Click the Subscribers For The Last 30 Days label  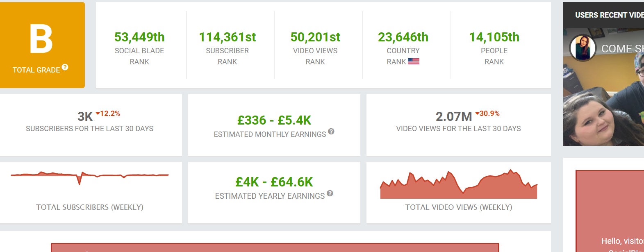click(x=90, y=129)
